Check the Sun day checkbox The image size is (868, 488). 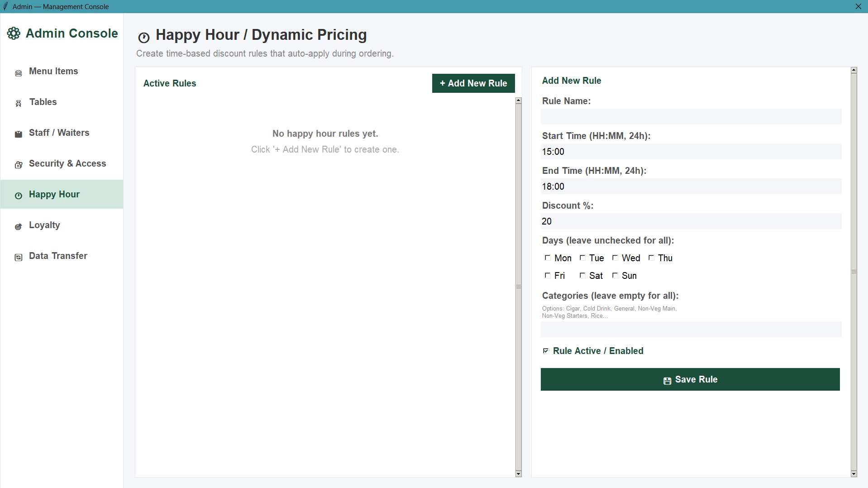click(615, 275)
